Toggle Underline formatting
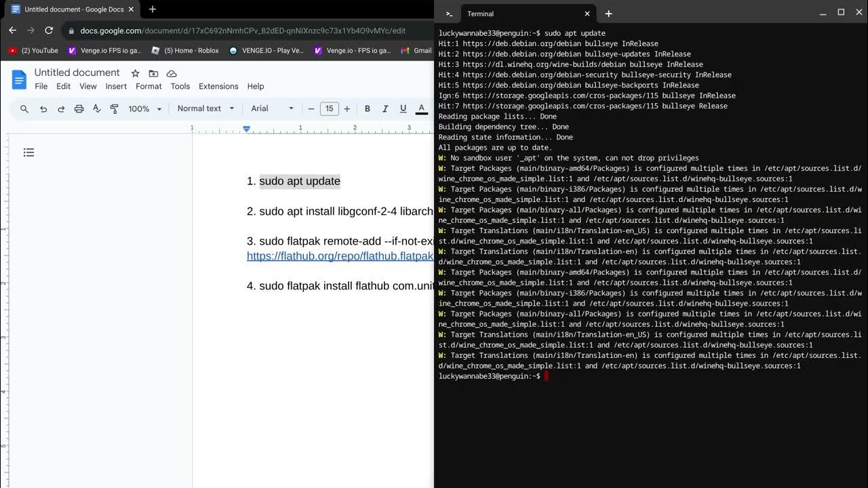 pos(403,108)
